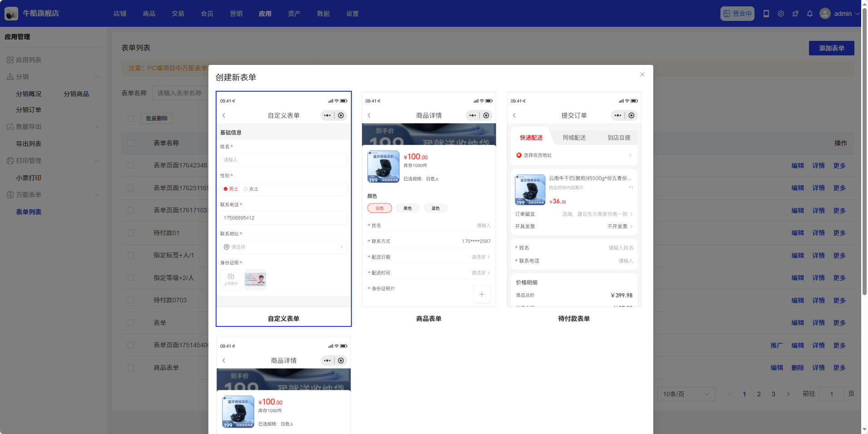This screenshot has width=868, height=434.
Task: Collapse the 分销 sidebar section
Action: (97, 77)
